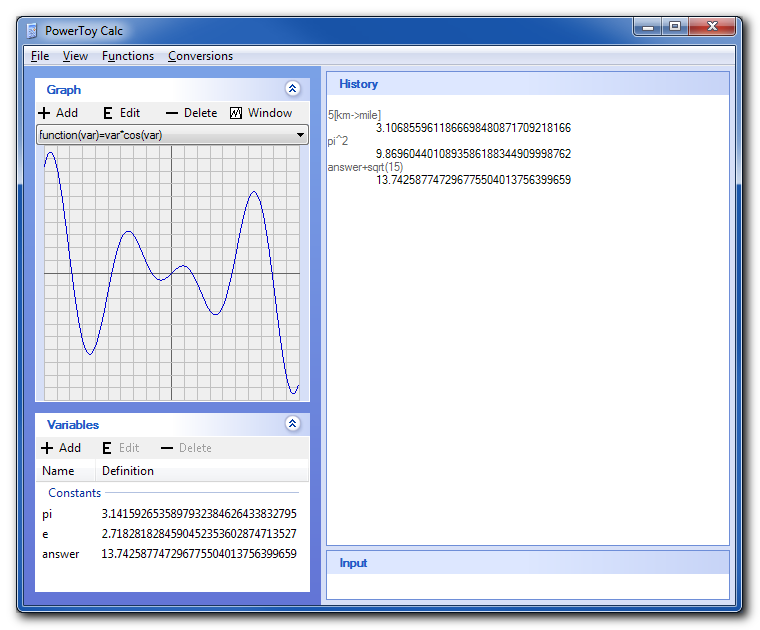Click the Definition column header

202,471
